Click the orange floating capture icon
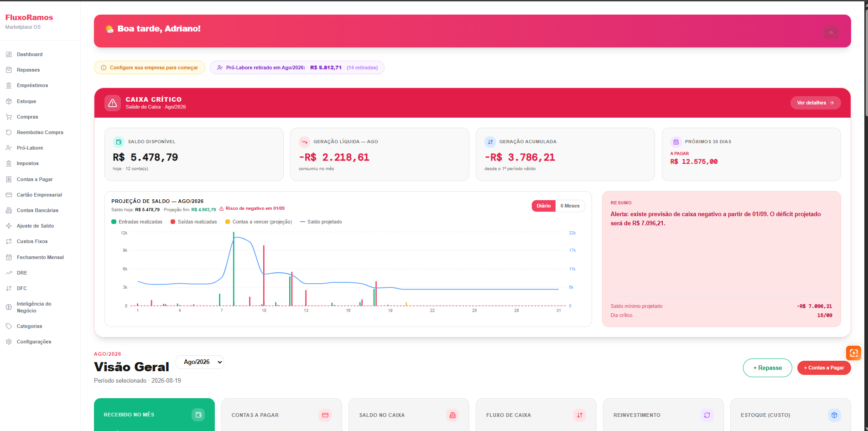This screenshot has width=868, height=431. 853,353
